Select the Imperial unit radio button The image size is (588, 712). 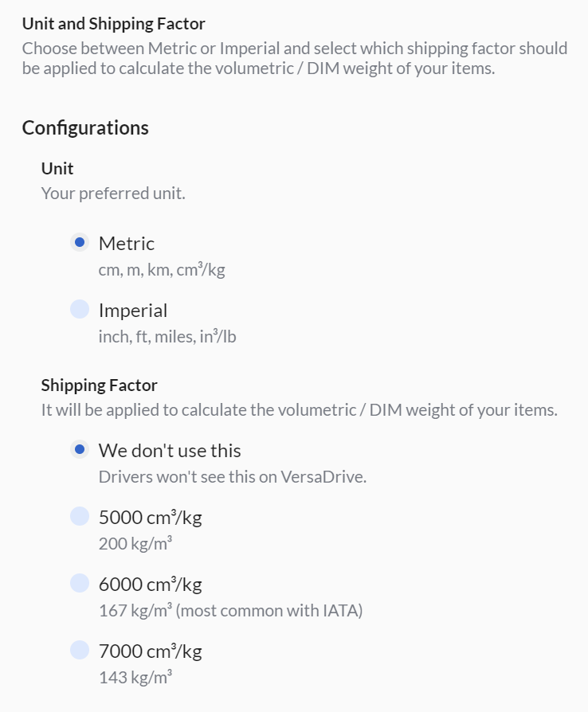coord(80,310)
